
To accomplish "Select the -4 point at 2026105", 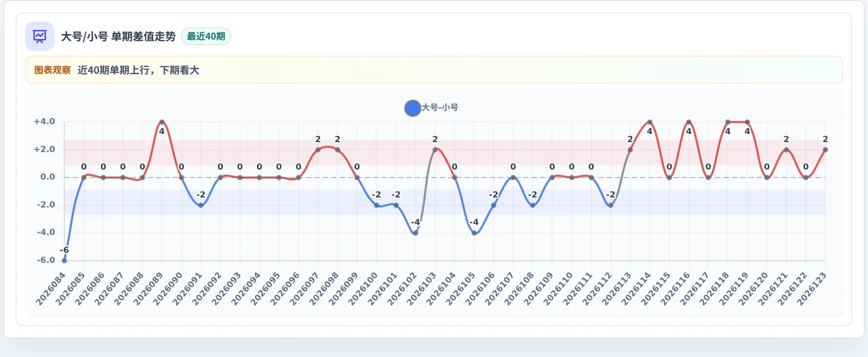I will coord(474,233).
